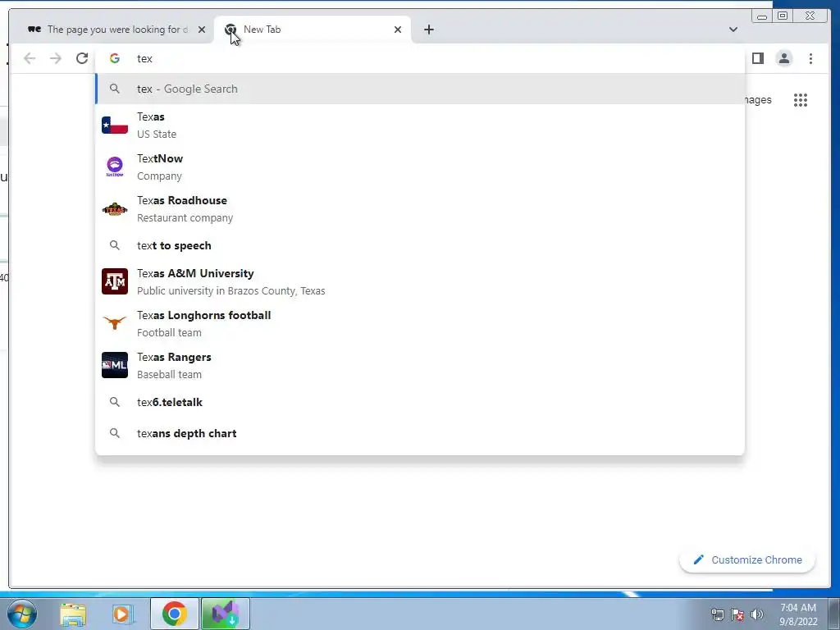The width and height of the screenshot is (840, 630).
Task: Choose the Texas US State suggestion
Action: click(420, 126)
